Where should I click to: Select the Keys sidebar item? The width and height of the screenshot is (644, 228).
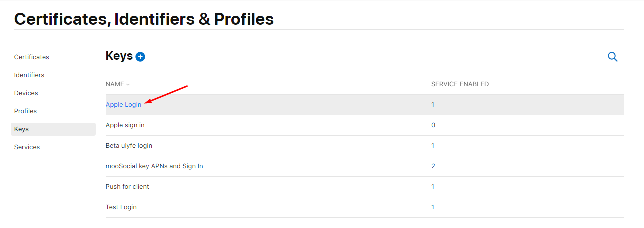(53, 129)
